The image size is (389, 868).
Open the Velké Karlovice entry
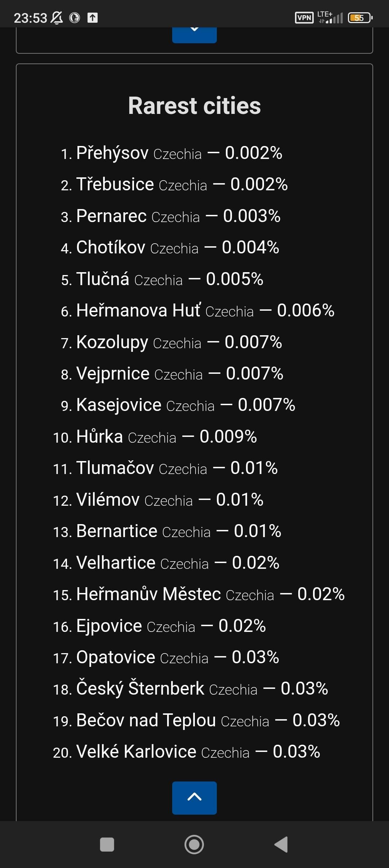[x=187, y=752]
